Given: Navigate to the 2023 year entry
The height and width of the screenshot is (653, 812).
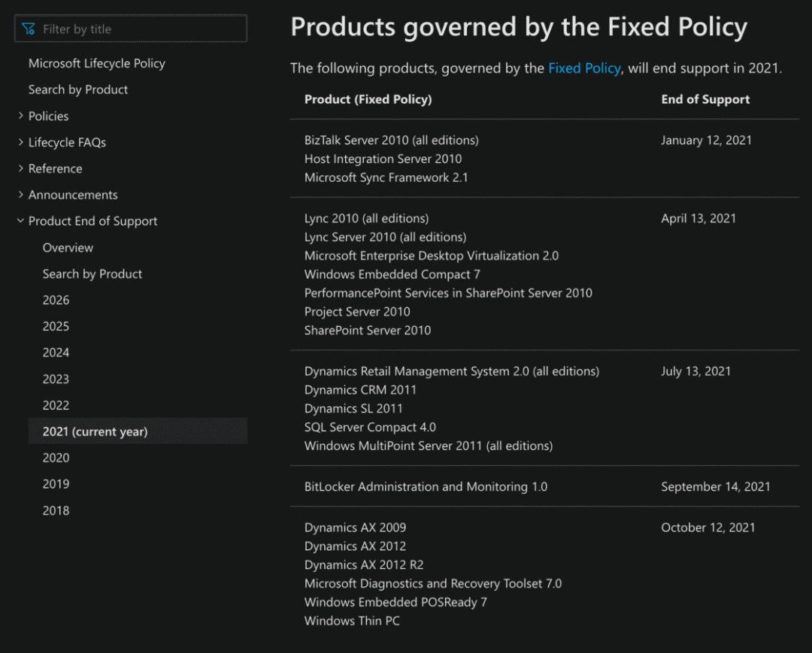Looking at the screenshot, I should point(56,379).
